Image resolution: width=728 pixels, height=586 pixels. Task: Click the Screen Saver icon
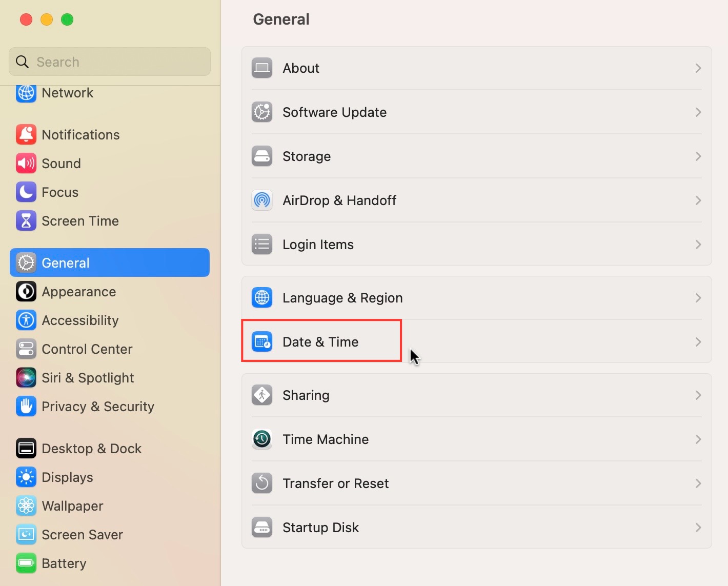click(x=26, y=535)
